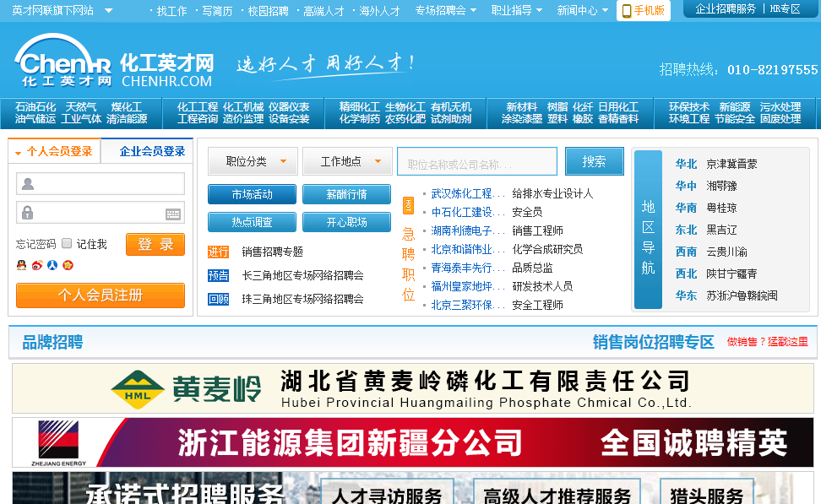Select the 华东 region link
This screenshot has width=821, height=504.
[686, 295]
